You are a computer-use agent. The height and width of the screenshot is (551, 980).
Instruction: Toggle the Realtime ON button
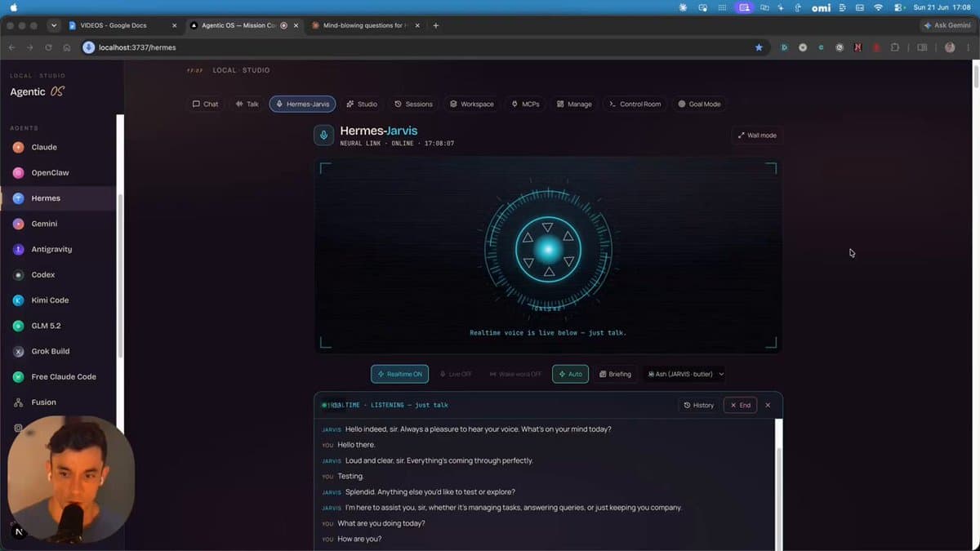(x=399, y=374)
